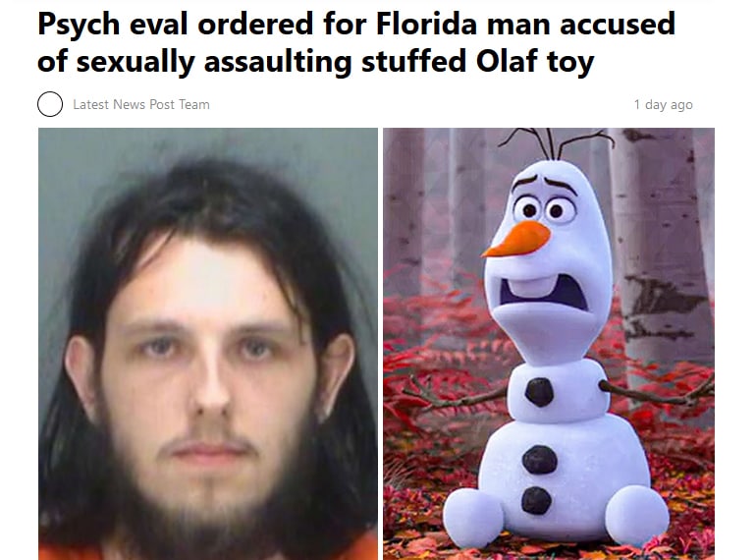Screen dimensions: 756x560
Task: Click Olaf's top black coal button
Action: [539, 392]
